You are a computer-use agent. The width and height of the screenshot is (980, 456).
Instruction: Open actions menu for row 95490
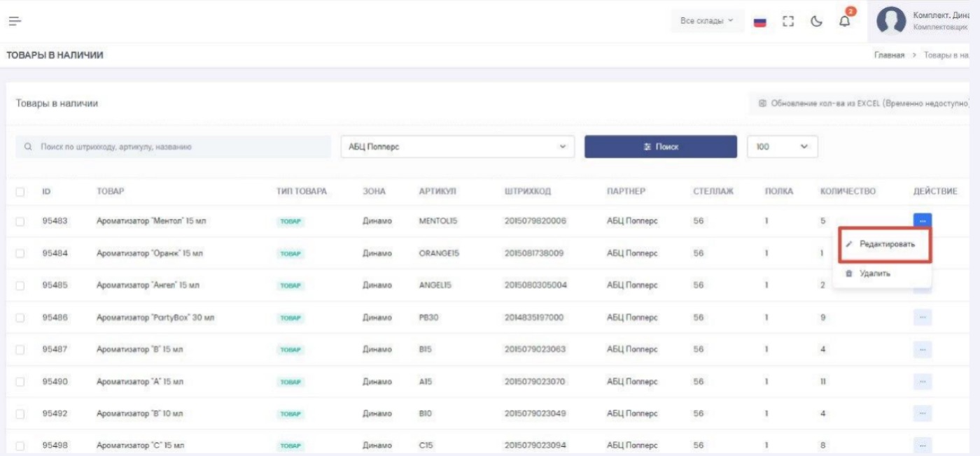[923, 382]
